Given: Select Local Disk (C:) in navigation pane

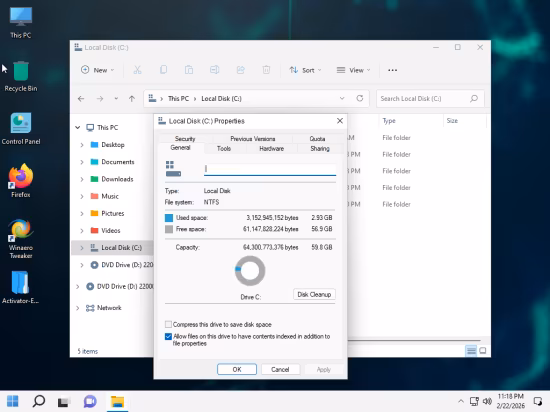Looking at the screenshot, I should 112,248.
